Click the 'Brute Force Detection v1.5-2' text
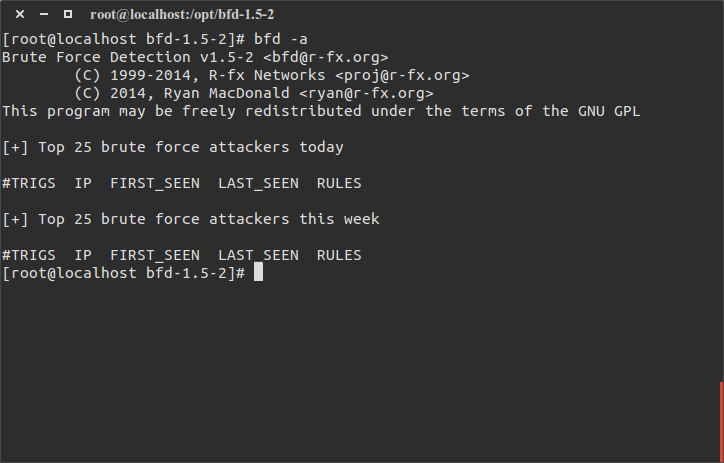 pos(128,57)
